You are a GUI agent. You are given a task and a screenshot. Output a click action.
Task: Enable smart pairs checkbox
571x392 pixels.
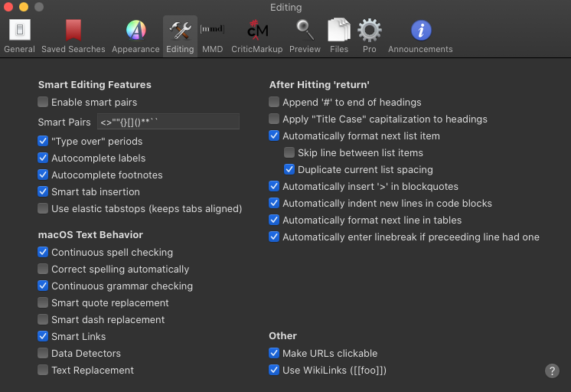[x=44, y=102]
